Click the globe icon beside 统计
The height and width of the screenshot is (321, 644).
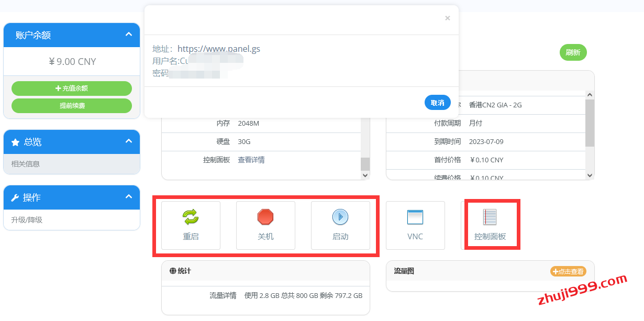pos(173,271)
